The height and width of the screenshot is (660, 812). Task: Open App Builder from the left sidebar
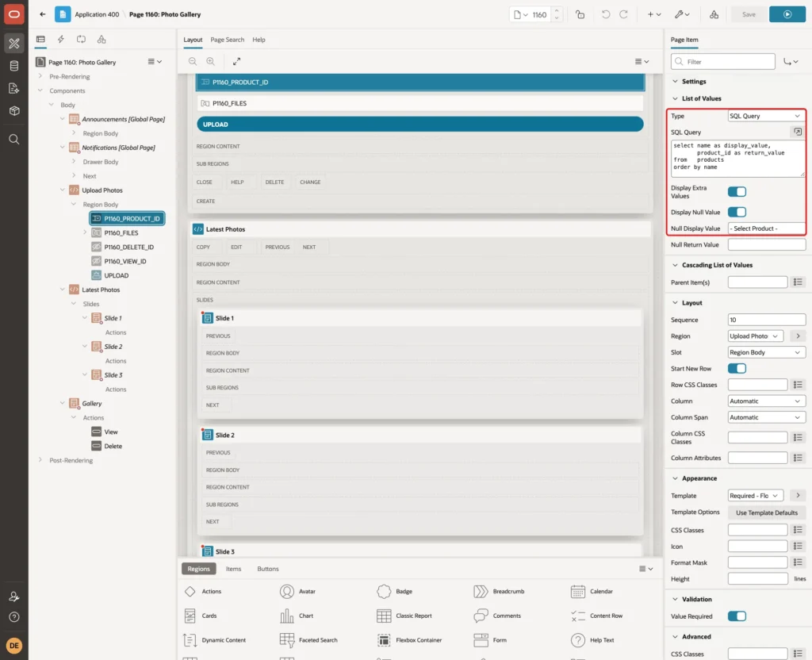click(14, 44)
